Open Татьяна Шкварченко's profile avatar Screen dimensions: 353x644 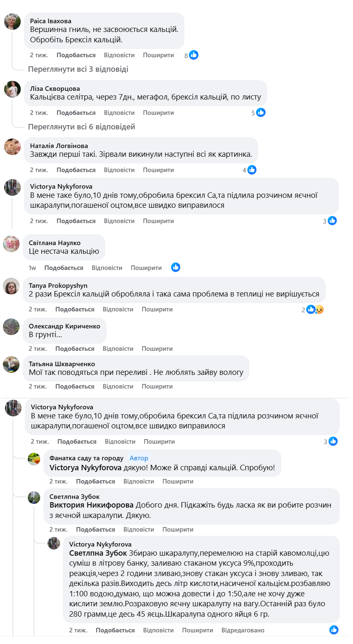(11, 365)
